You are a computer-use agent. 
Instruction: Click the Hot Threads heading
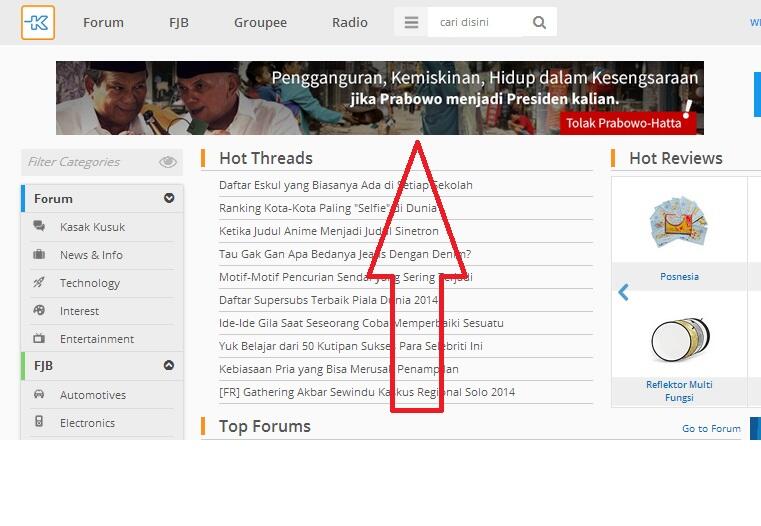[265, 158]
